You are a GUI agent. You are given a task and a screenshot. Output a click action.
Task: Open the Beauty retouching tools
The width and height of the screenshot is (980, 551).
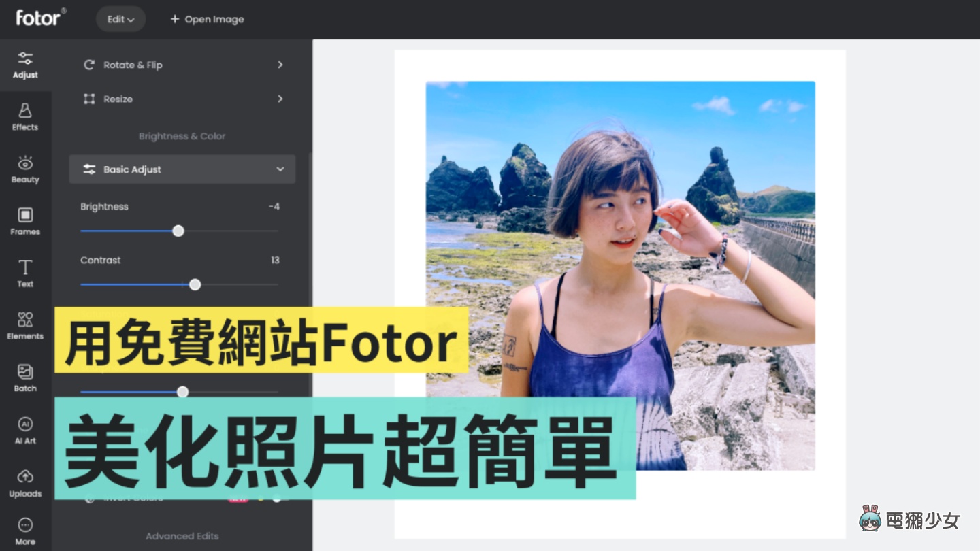[25, 169]
